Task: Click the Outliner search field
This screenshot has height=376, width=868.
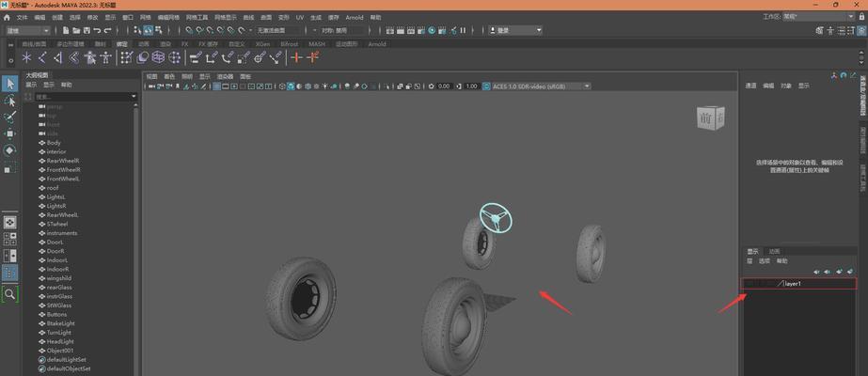Action: click(x=82, y=97)
